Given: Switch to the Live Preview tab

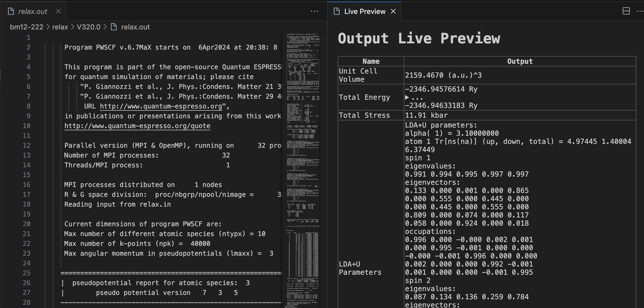Looking at the screenshot, I should point(364,11).
